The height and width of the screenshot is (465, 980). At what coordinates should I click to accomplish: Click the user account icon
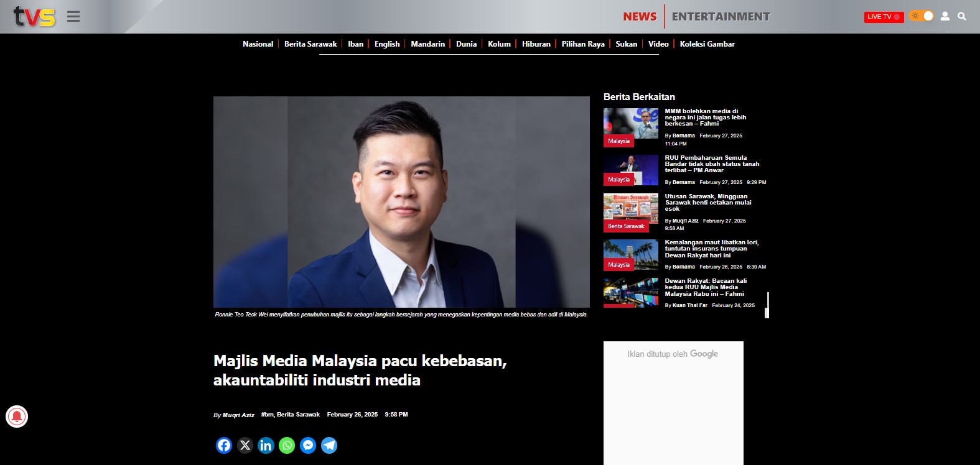click(945, 16)
